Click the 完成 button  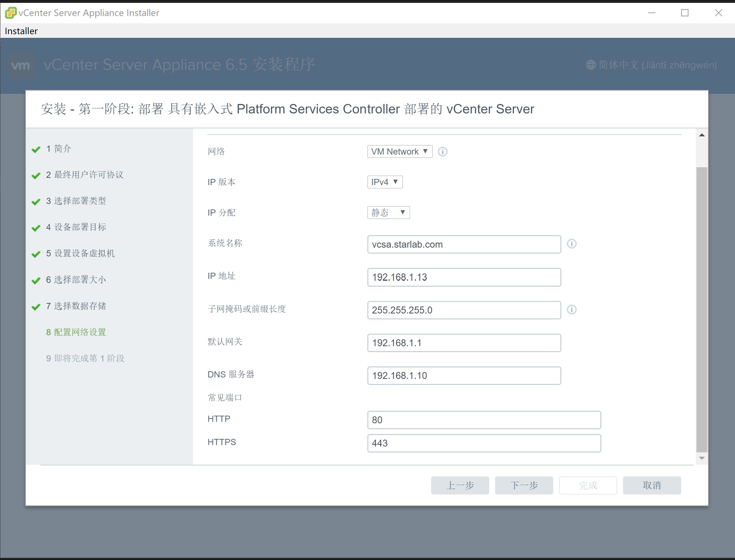pos(588,485)
